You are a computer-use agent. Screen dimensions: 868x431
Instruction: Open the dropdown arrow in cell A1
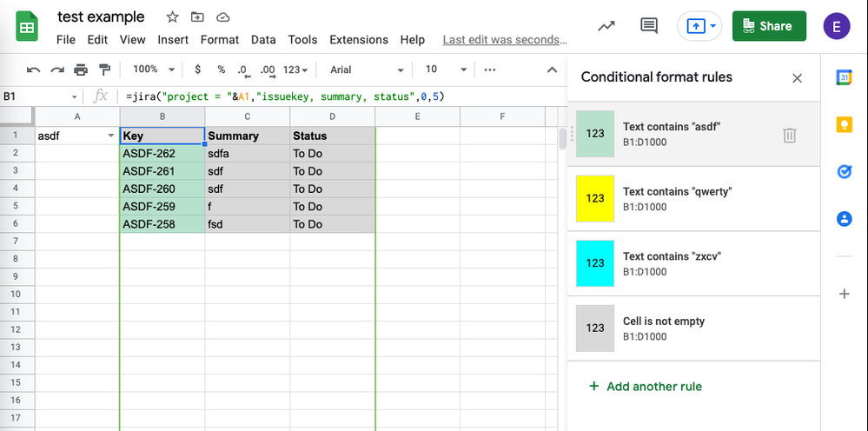point(110,136)
